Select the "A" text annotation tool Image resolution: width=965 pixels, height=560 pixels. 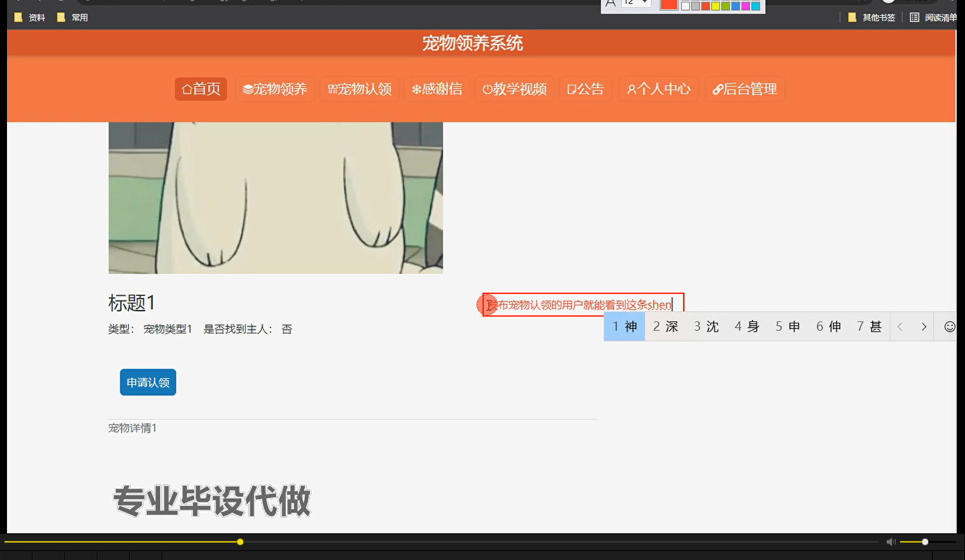(610, 4)
